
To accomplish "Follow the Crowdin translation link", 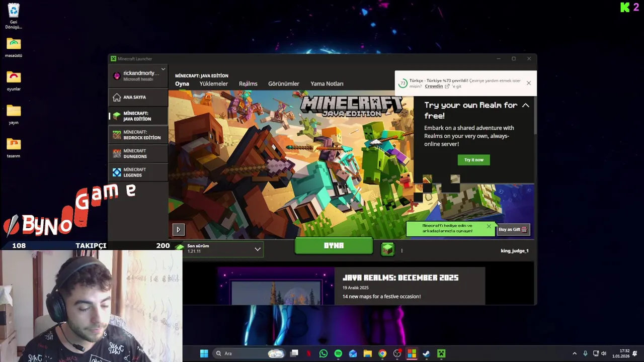I will (434, 86).
